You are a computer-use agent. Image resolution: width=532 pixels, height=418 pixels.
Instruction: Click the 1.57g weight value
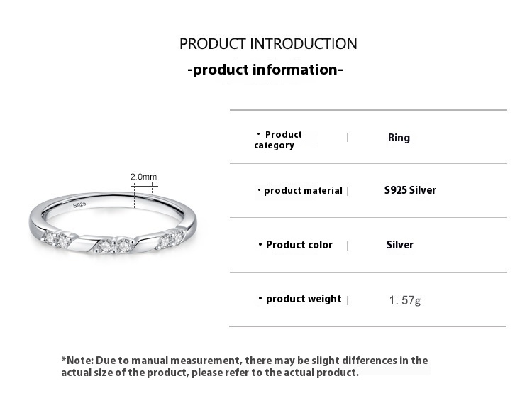[x=405, y=300]
